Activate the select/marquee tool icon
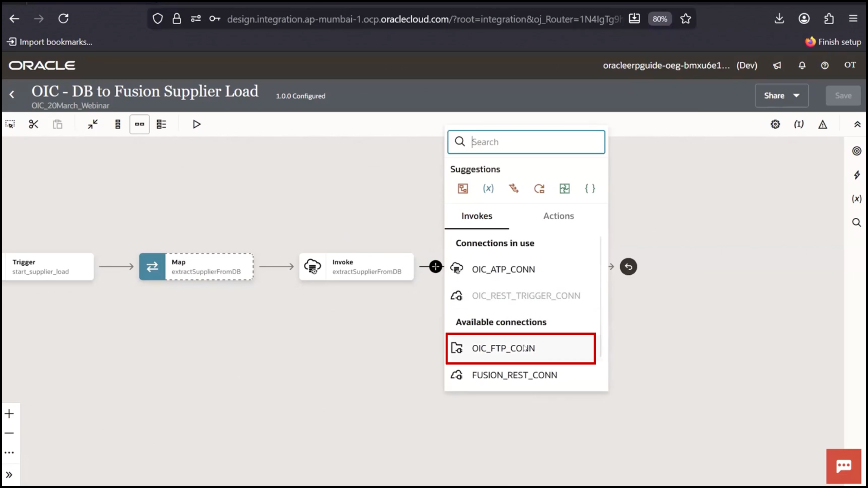Screen dimensions: 868x488 (10, 124)
